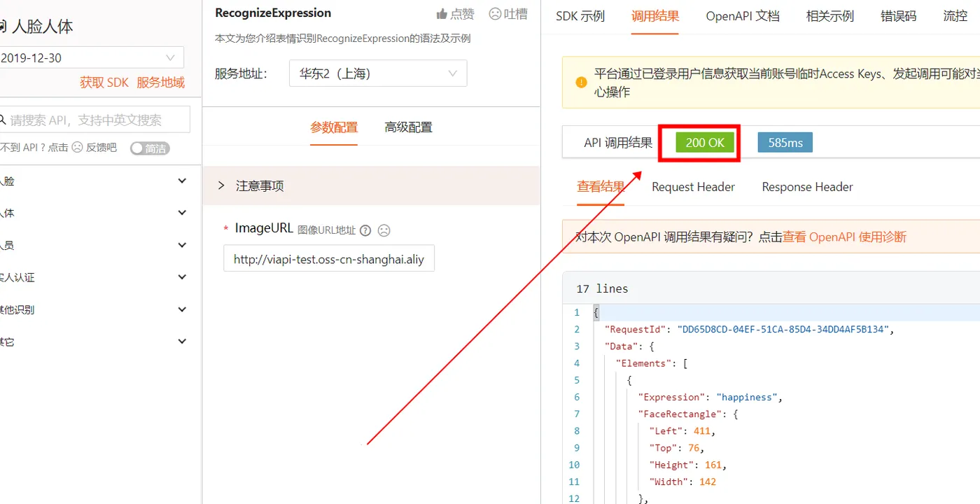Click the 服务地域 link
Viewport: 980px width, 504px height.
pyautogui.click(x=160, y=83)
